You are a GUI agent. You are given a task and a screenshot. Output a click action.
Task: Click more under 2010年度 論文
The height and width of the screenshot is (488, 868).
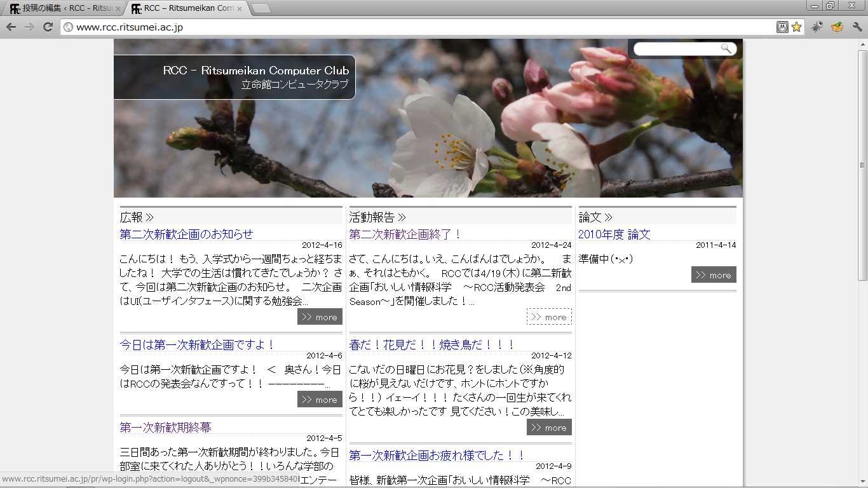(x=714, y=274)
